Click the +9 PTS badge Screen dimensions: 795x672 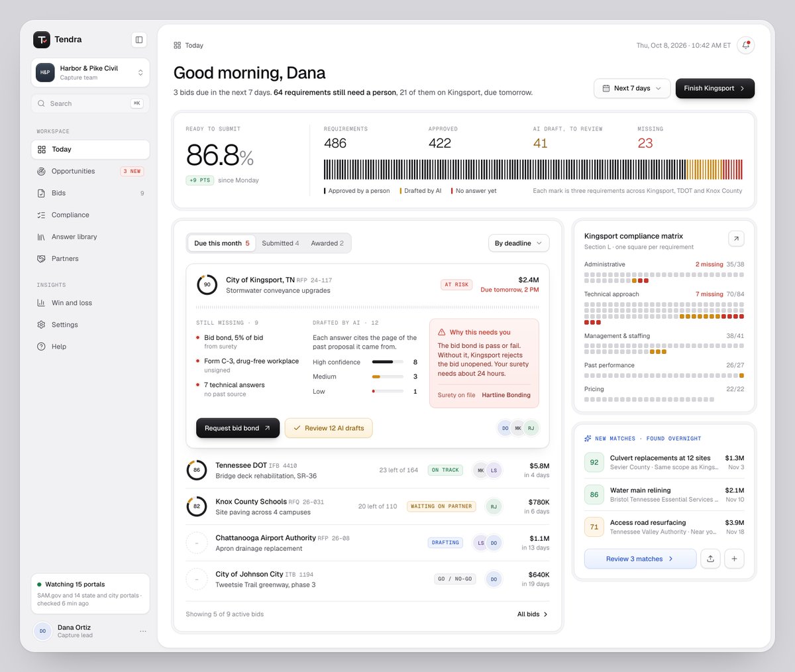click(x=199, y=180)
